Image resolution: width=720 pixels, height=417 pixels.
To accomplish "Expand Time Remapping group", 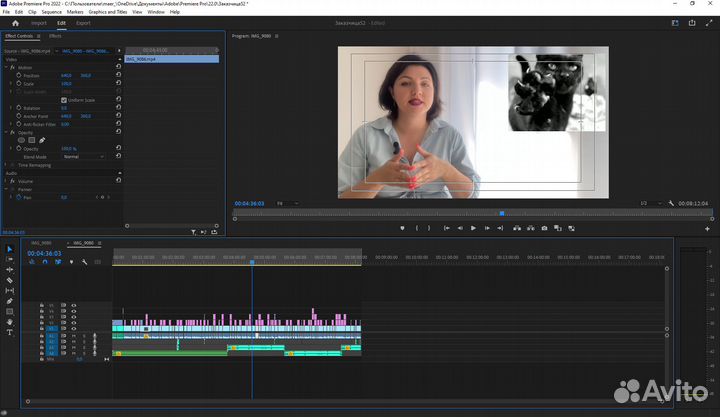I will click(x=6, y=165).
